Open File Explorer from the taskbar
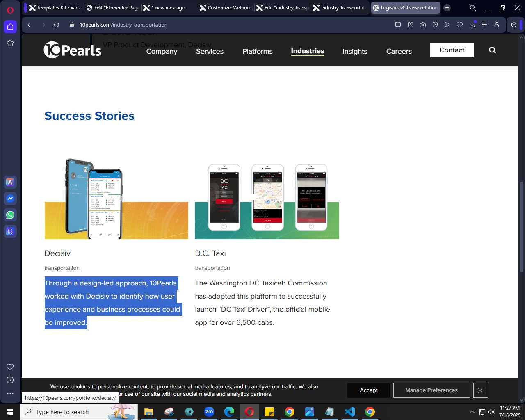The image size is (525, 420). [x=148, y=412]
